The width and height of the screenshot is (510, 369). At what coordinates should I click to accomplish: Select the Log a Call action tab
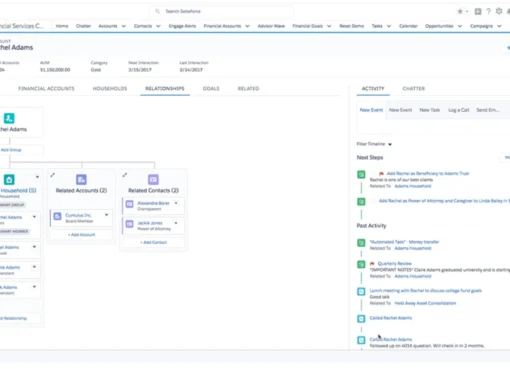click(x=459, y=110)
